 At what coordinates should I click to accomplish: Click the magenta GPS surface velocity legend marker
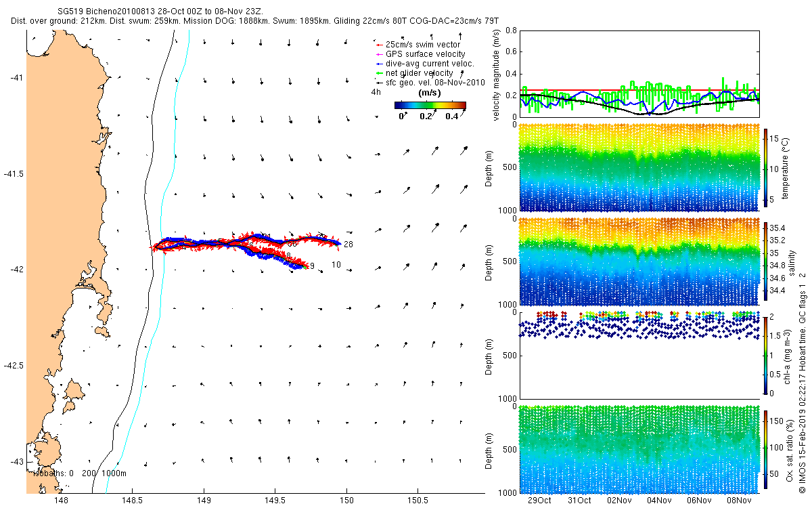pyautogui.click(x=378, y=54)
